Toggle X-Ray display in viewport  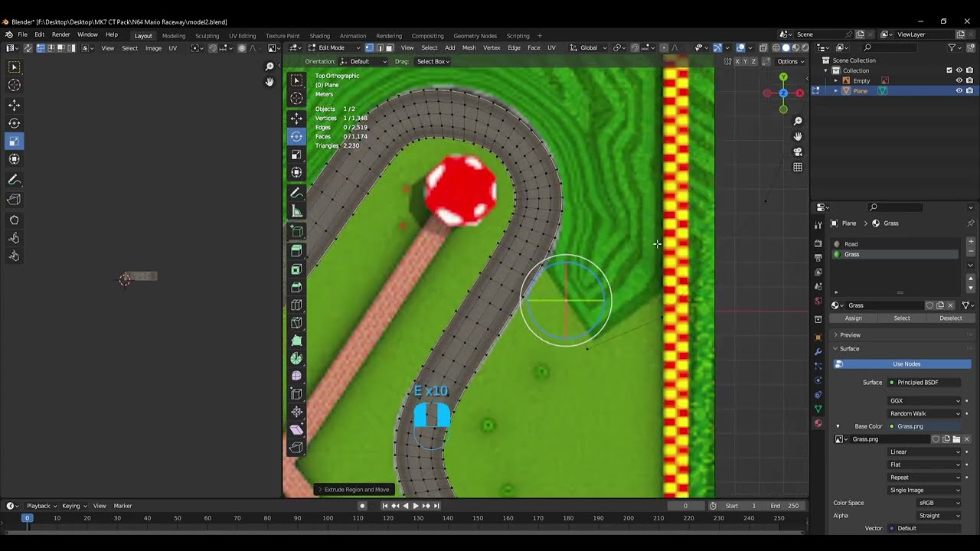(x=763, y=47)
